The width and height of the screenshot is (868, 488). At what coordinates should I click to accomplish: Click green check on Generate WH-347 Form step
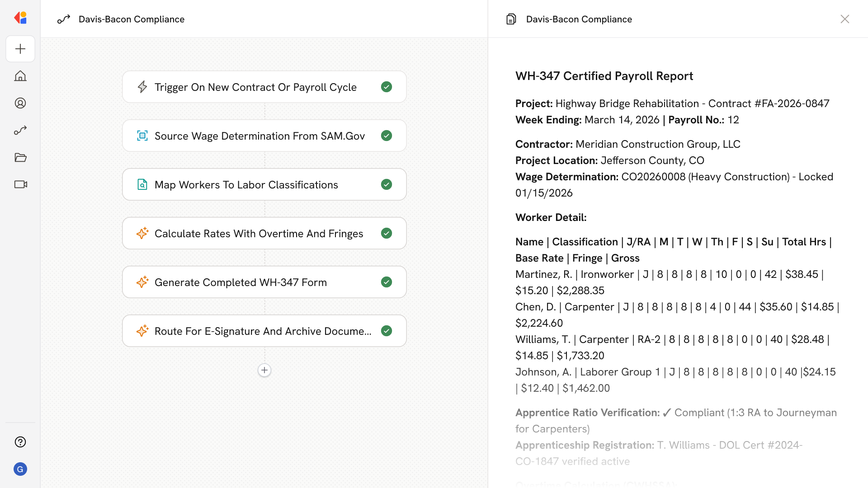click(x=386, y=282)
